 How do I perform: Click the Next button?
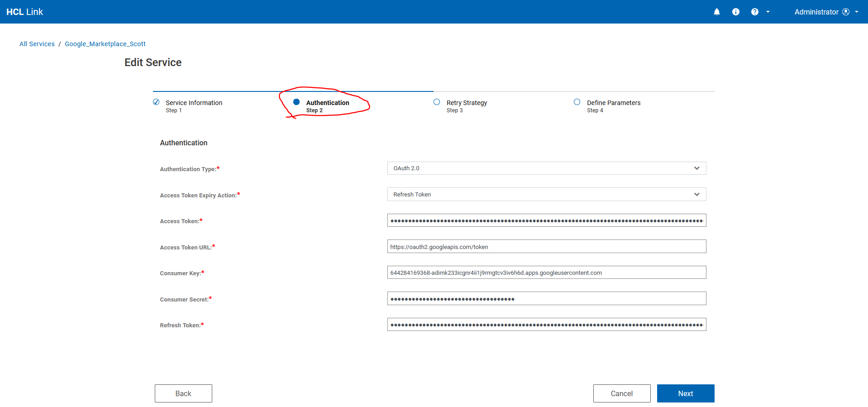[x=686, y=393]
